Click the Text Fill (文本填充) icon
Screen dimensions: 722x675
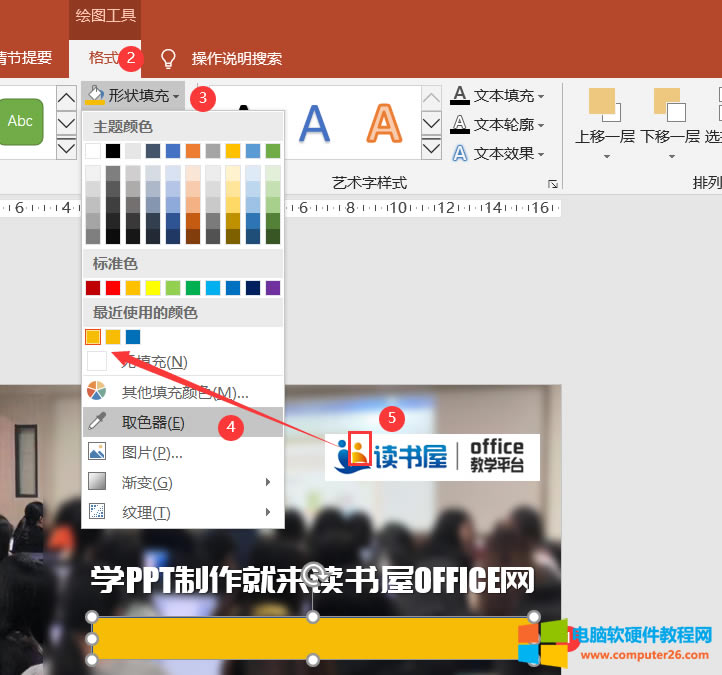coord(460,96)
